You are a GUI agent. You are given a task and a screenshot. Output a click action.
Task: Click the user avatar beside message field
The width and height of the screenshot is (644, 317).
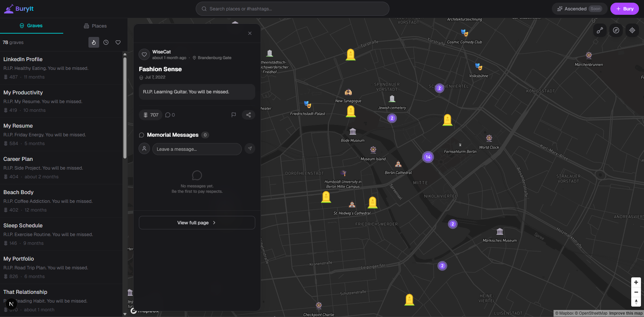tap(144, 148)
